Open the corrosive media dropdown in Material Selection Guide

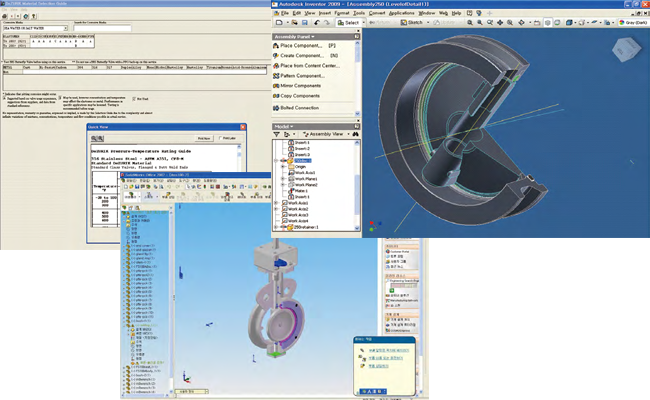[65, 28]
